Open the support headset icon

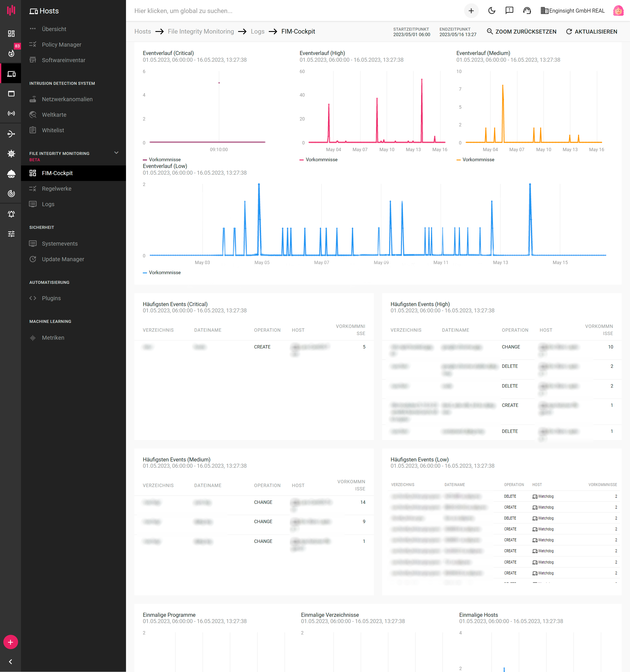point(527,11)
